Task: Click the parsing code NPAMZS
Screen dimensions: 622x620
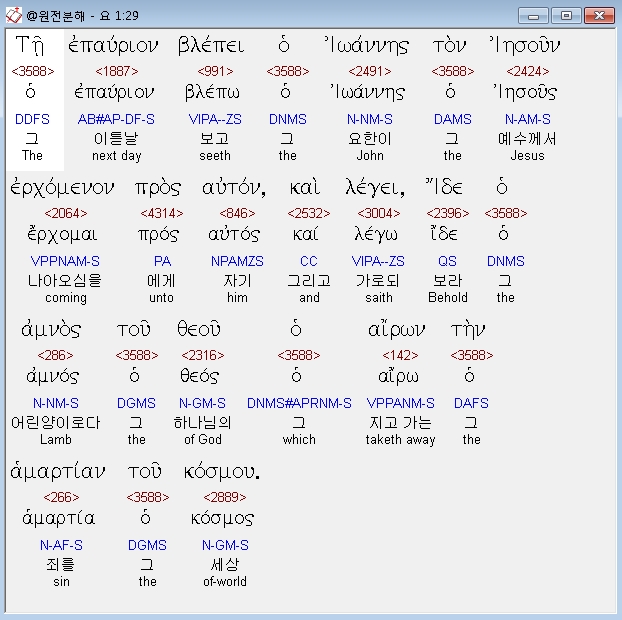Action: pos(237,261)
